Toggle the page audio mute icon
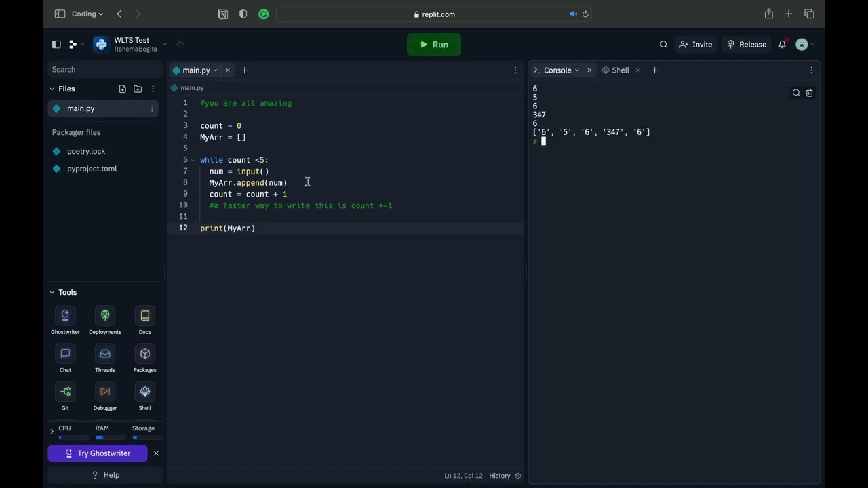The height and width of the screenshot is (488, 868). 573,14
